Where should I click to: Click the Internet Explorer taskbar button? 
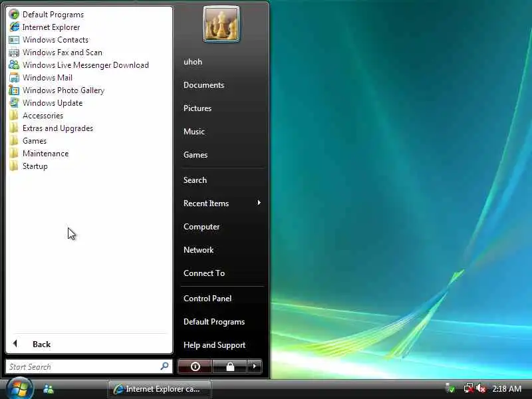click(x=160, y=389)
